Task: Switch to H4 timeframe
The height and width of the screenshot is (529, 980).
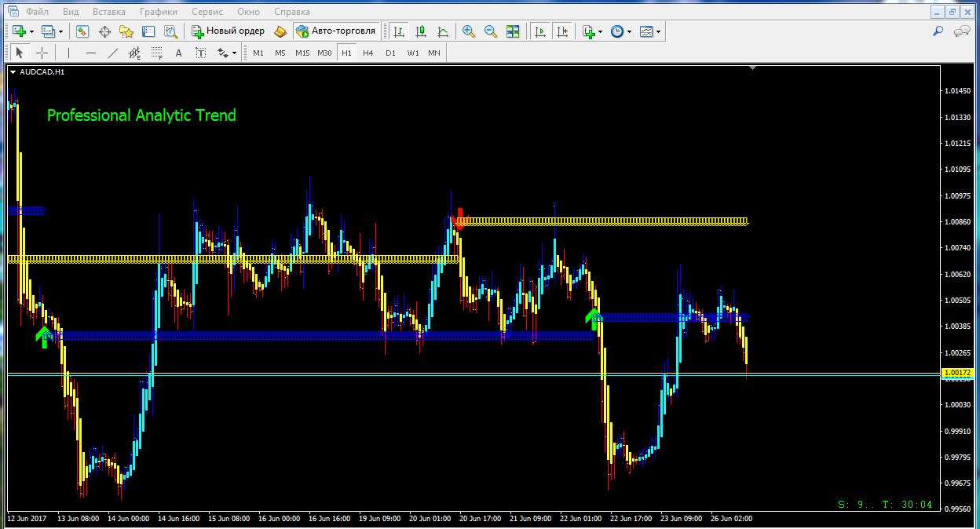Action: 368,53
